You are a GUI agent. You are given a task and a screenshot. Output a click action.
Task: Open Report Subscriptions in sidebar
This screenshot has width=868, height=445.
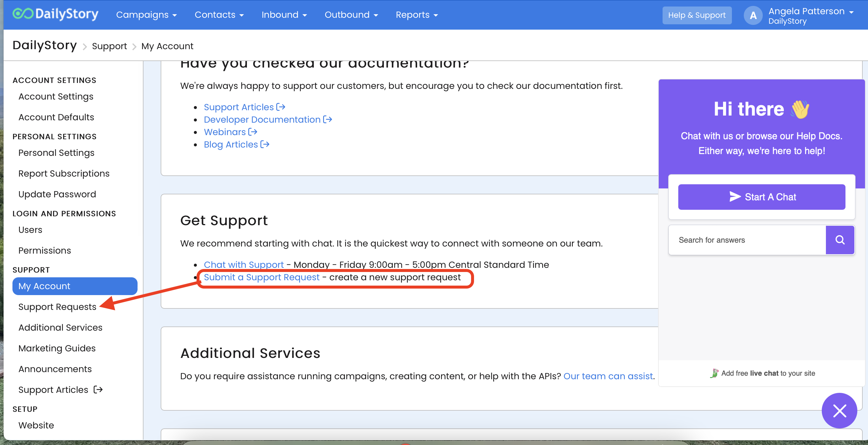(64, 174)
